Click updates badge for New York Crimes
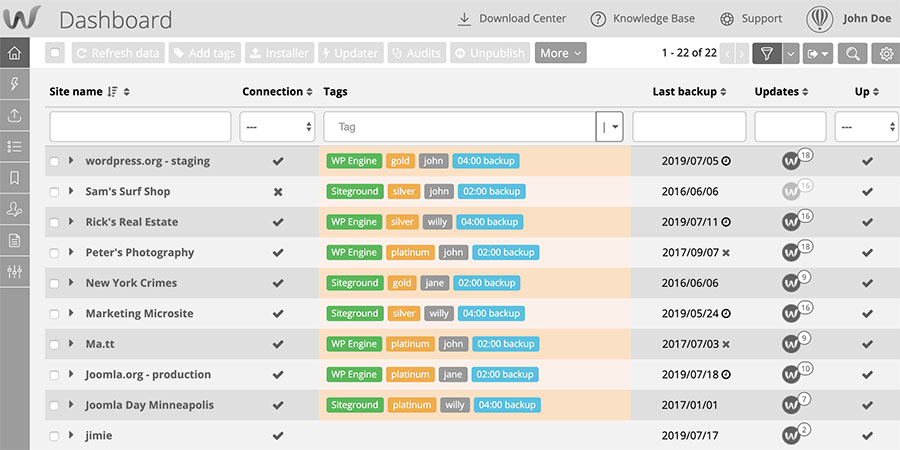The width and height of the screenshot is (900, 450). (x=796, y=282)
